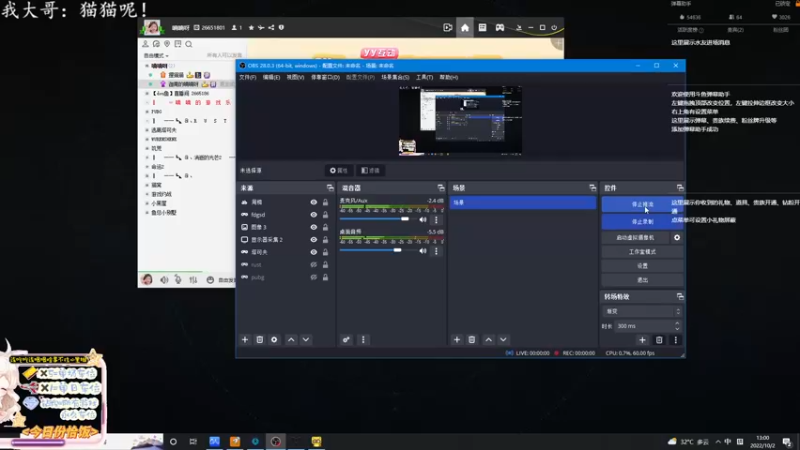Add a new source with the Sources plus icon
Viewport: 800px width, 450px height.
click(245, 340)
